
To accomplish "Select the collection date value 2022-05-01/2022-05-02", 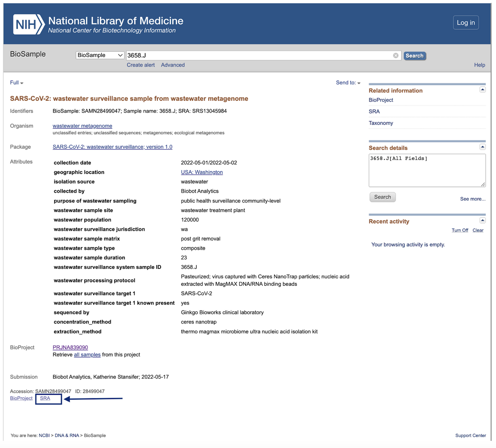I will 209,163.
